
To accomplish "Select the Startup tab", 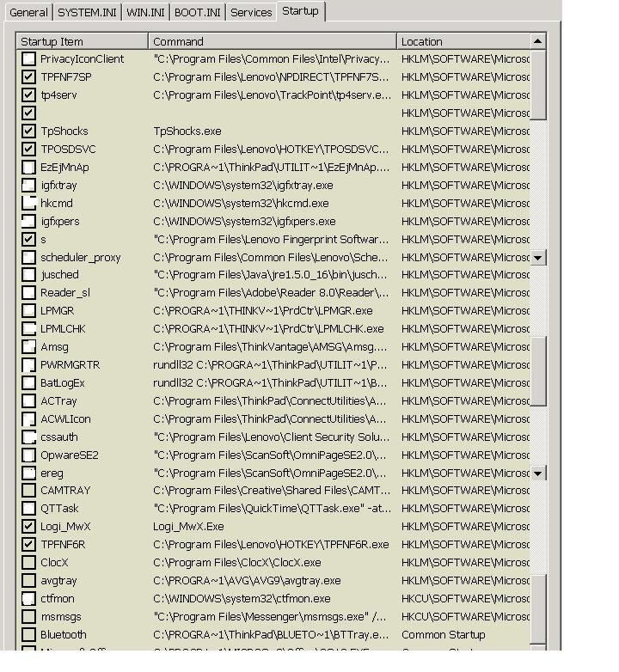I will point(301,11).
